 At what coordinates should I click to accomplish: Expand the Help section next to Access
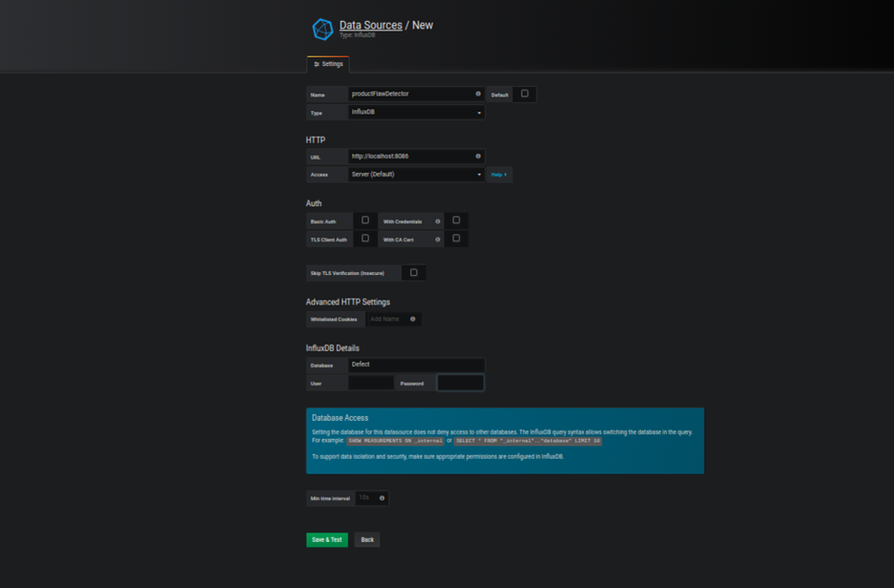click(x=499, y=175)
